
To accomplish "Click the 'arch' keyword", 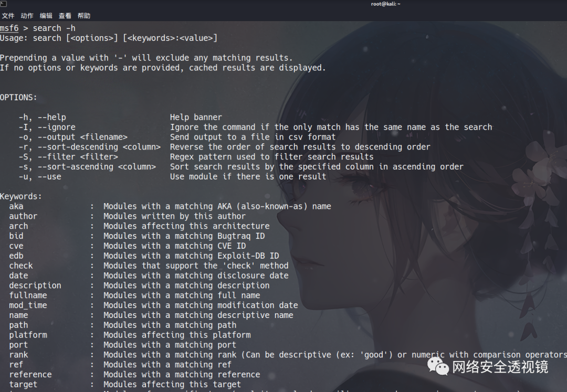I will pyautogui.click(x=18, y=226).
